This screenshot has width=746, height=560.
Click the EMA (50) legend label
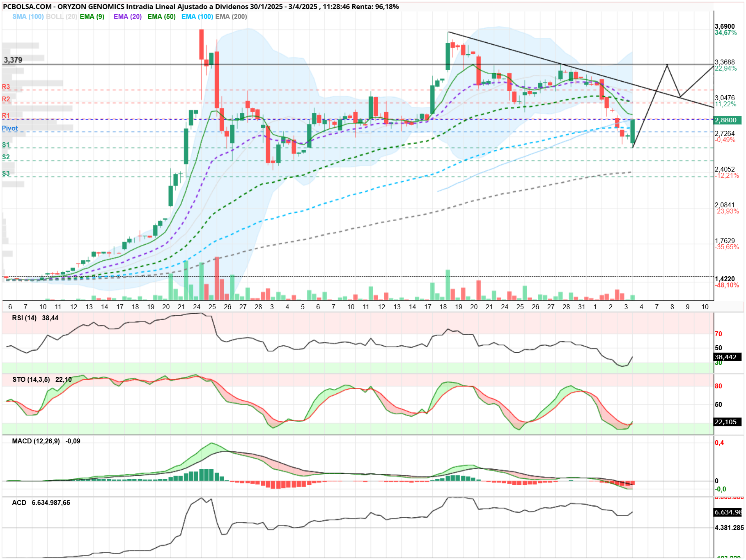(x=161, y=16)
